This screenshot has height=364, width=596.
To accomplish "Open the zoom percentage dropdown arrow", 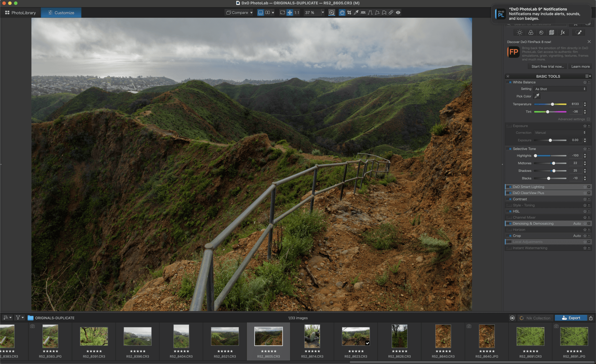I will [x=323, y=13].
